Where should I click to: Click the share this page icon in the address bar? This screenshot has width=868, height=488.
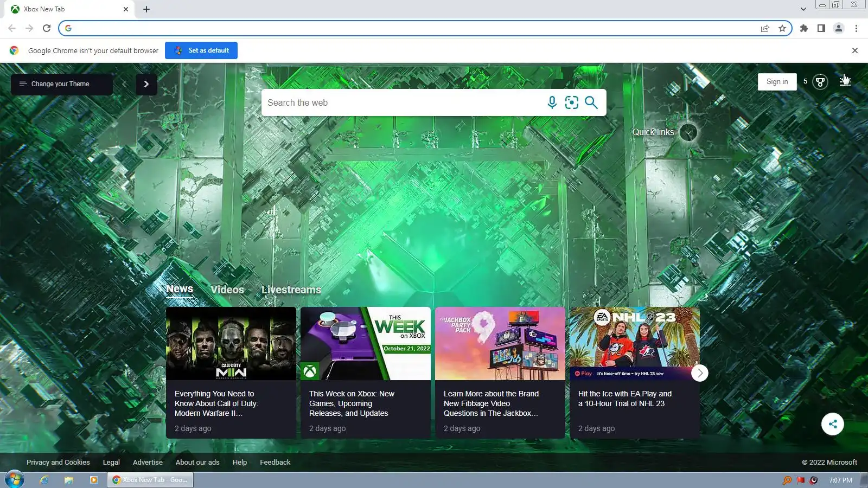coord(765,28)
